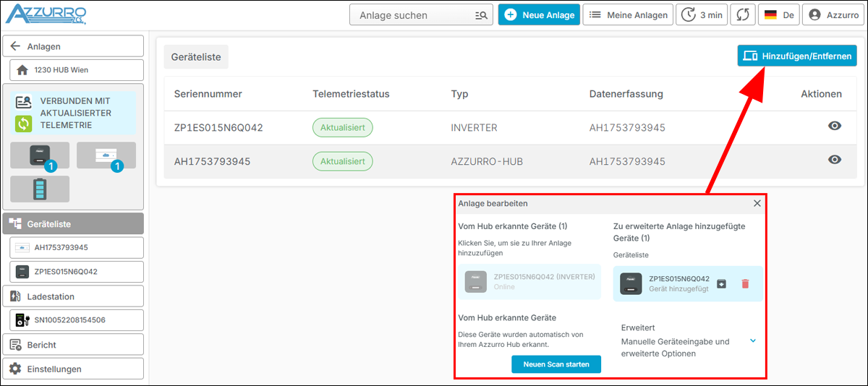868x386 pixels.
Task: Click the Ladestation charging plug icon
Action: [x=17, y=296]
